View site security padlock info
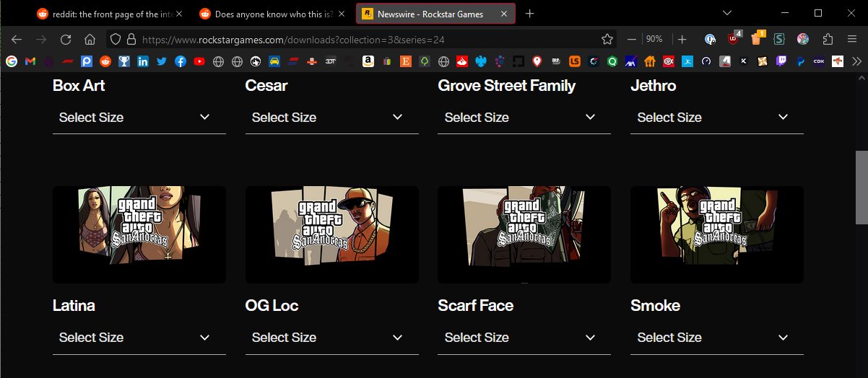868x378 pixels. (x=131, y=39)
